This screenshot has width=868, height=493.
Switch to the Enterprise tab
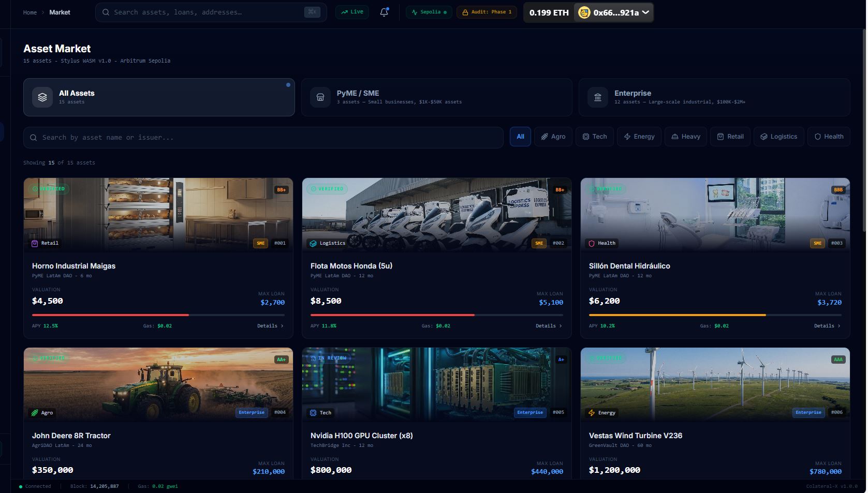714,97
